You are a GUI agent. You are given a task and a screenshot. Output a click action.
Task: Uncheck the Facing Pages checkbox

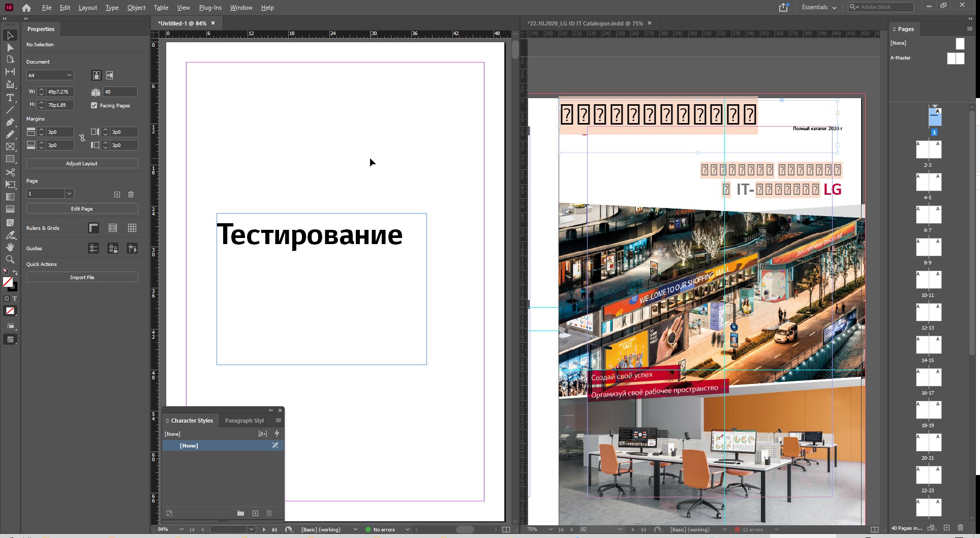tap(94, 105)
